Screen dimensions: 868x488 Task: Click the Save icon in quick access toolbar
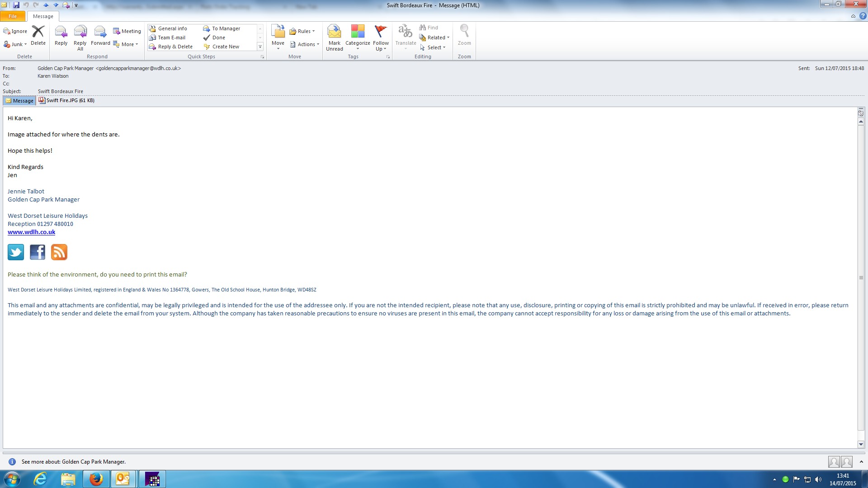[x=16, y=5]
